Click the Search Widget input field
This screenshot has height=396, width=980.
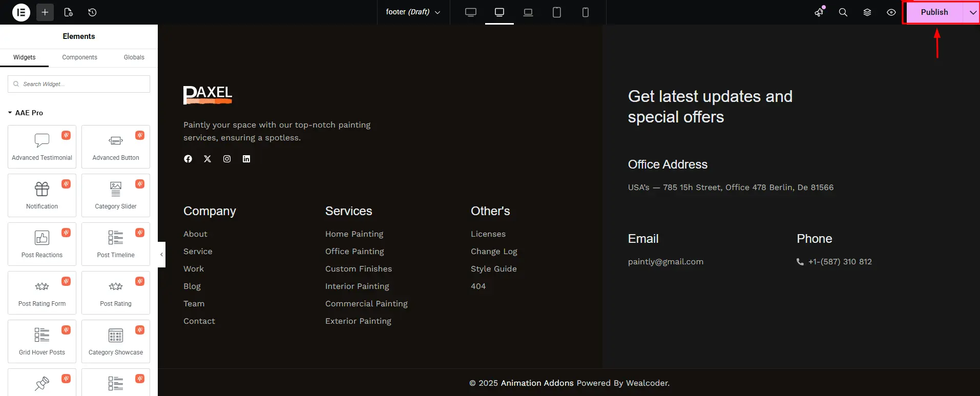(x=79, y=84)
